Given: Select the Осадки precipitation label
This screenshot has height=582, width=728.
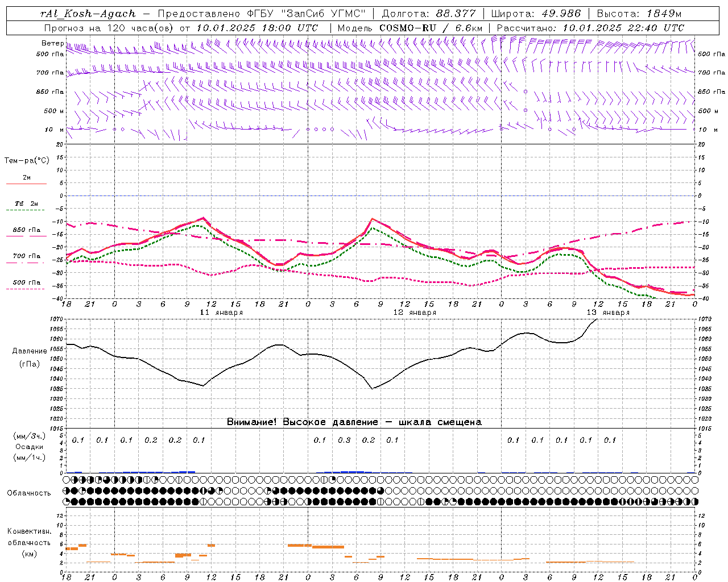Looking at the screenshot, I should point(30,447).
